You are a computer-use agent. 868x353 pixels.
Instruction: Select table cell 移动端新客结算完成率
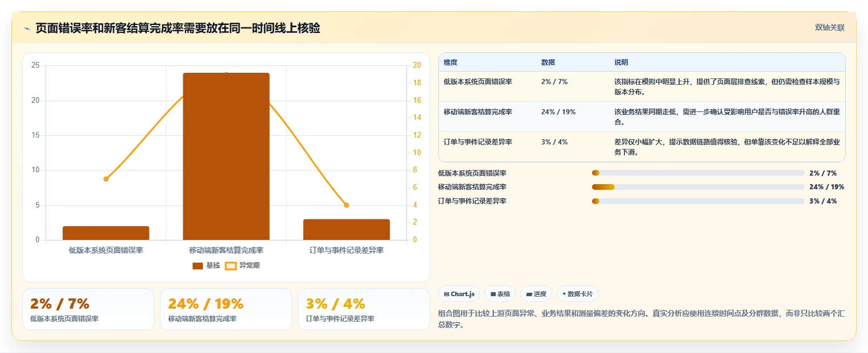tap(478, 112)
